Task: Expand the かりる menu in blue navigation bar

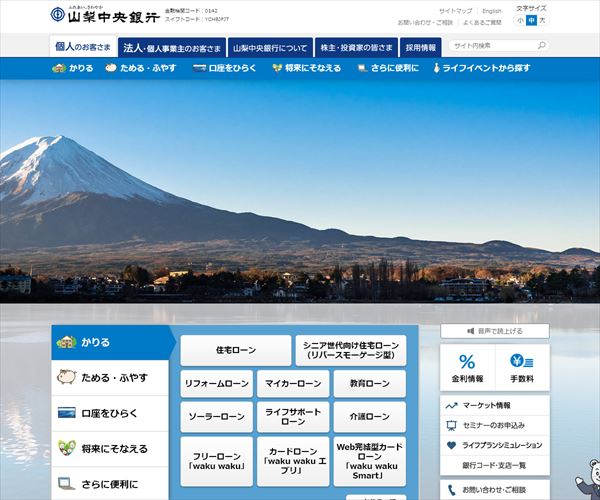Action: coord(75,69)
